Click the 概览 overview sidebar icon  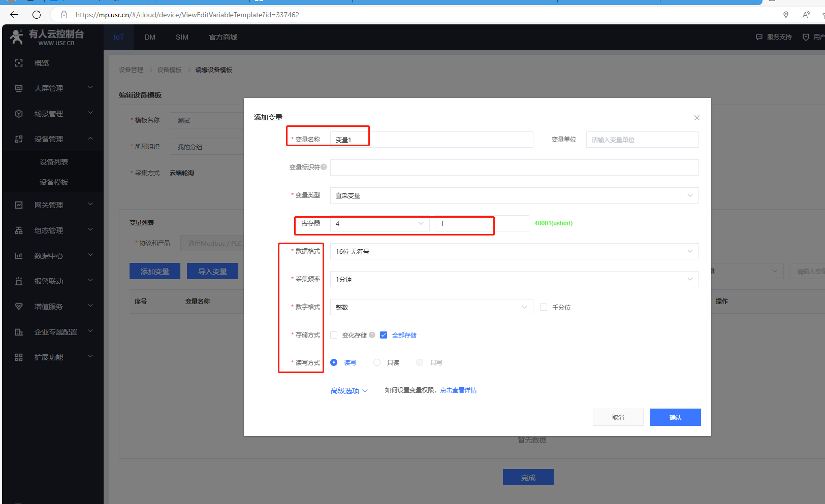(19, 63)
